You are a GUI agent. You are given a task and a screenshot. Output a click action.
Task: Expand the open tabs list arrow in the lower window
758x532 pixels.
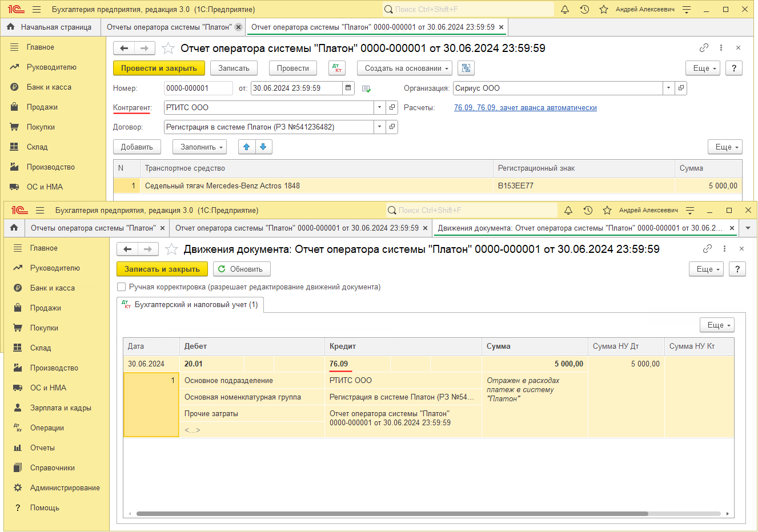748,228
